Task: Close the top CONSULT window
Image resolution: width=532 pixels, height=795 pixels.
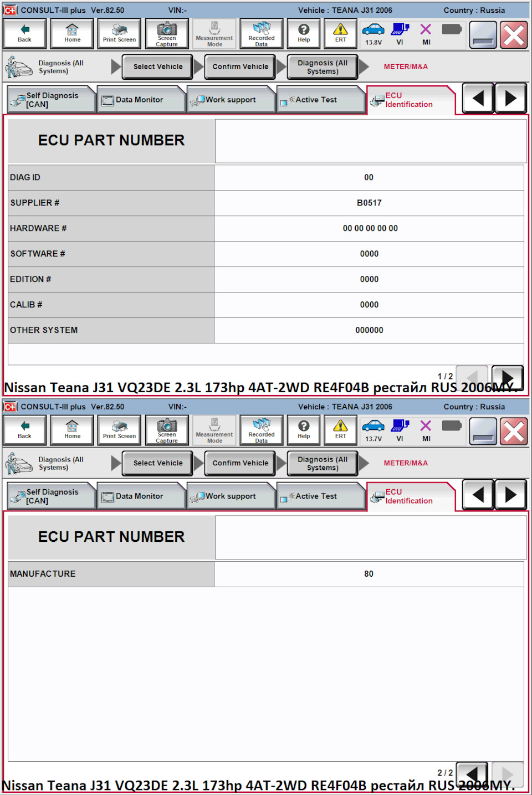Action: click(514, 35)
